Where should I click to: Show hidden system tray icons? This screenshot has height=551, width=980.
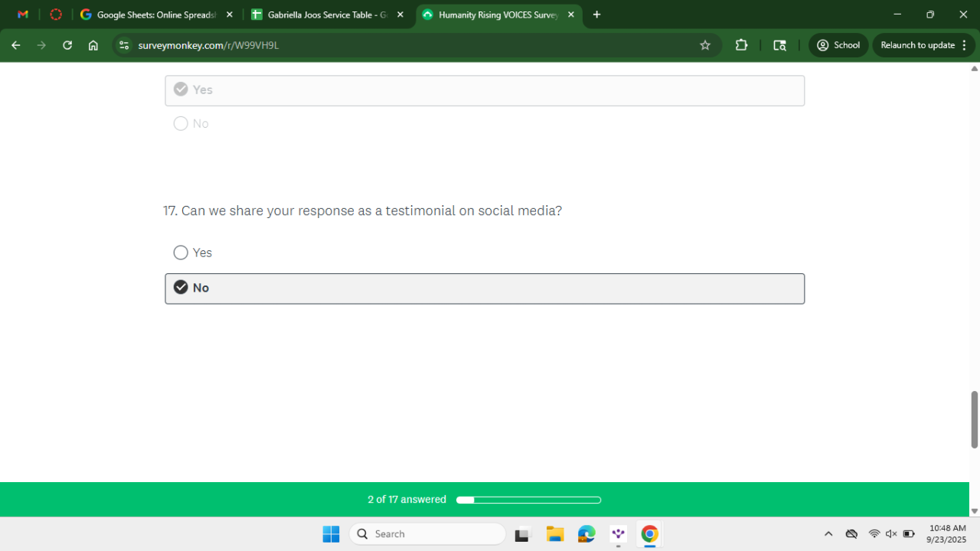tap(828, 534)
